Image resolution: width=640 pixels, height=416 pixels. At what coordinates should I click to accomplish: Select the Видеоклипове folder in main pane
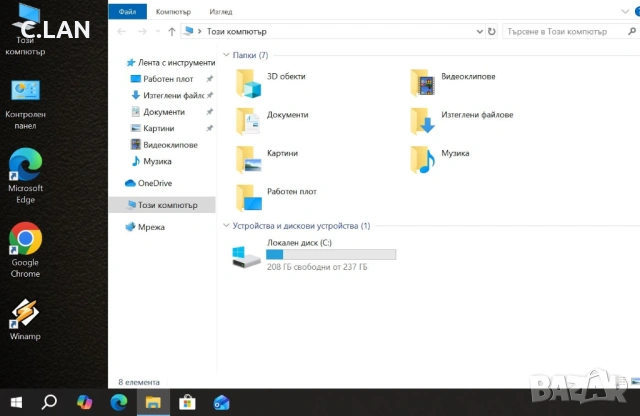pos(453,83)
